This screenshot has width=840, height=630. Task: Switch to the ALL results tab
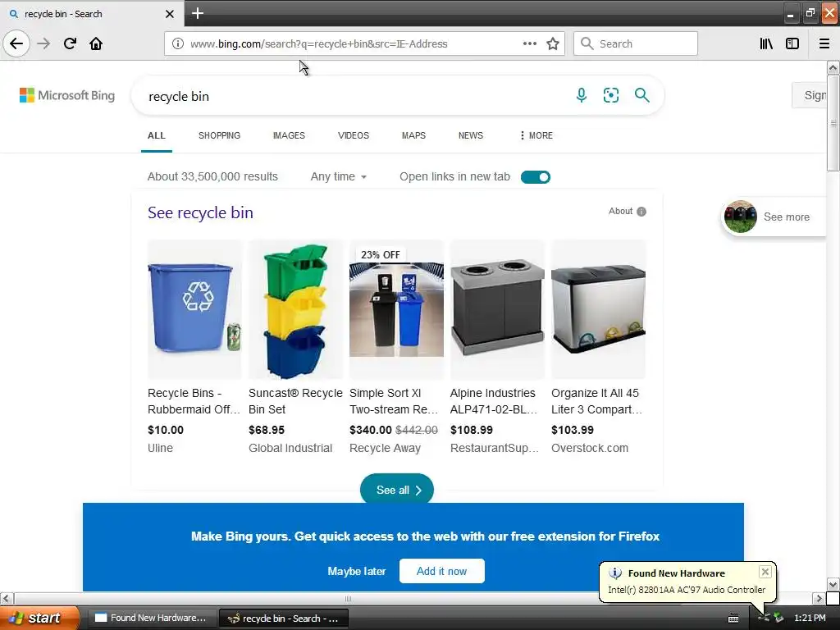click(157, 135)
